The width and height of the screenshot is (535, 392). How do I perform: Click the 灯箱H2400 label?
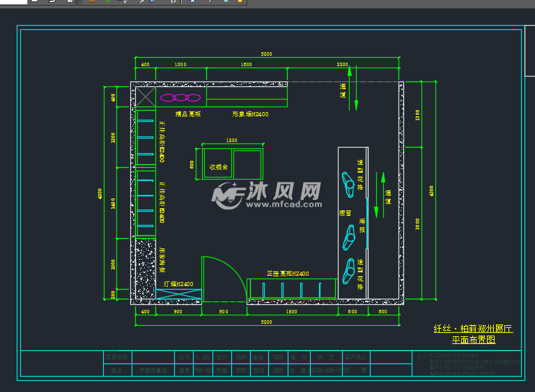click(x=178, y=284)
